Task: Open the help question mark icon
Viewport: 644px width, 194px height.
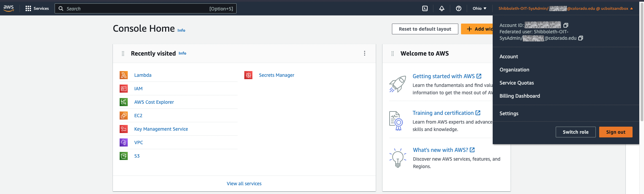Action: 459,8
